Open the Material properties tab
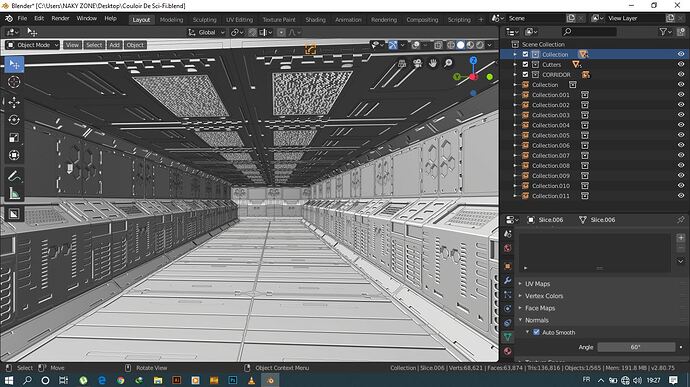The image size is (690, 387). [507, 351]
